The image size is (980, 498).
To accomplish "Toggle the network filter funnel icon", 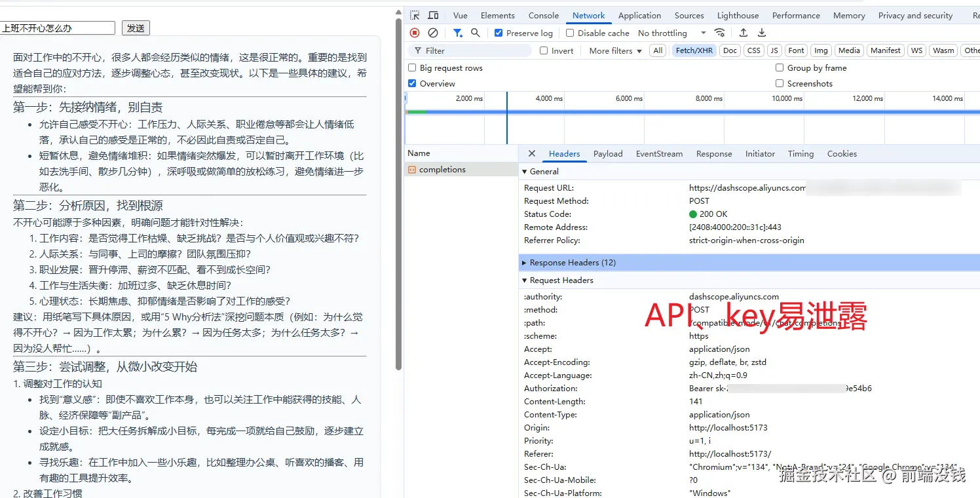I will pos(458,33).
